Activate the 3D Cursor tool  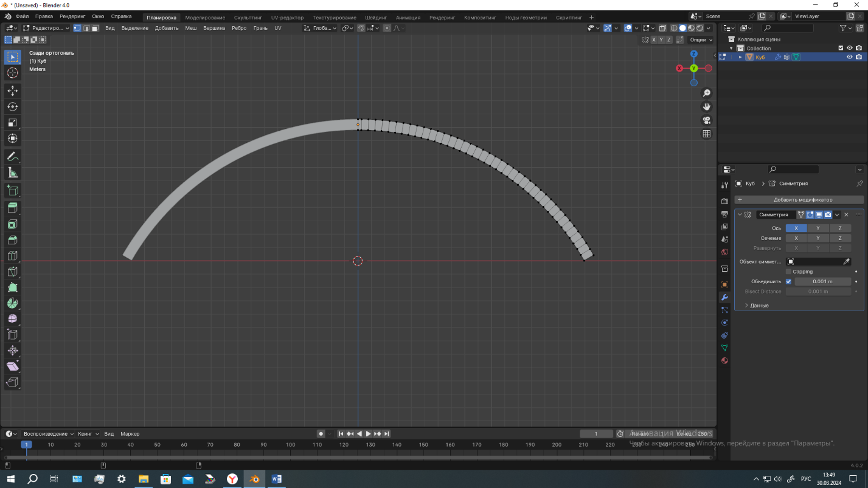coord(12,73)
